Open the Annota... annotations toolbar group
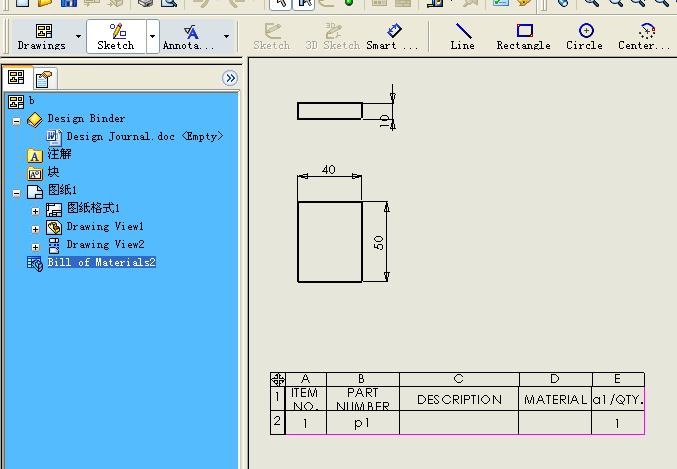Image resolution: width=677 pixels, height=469 pixels. pos(189,37)
